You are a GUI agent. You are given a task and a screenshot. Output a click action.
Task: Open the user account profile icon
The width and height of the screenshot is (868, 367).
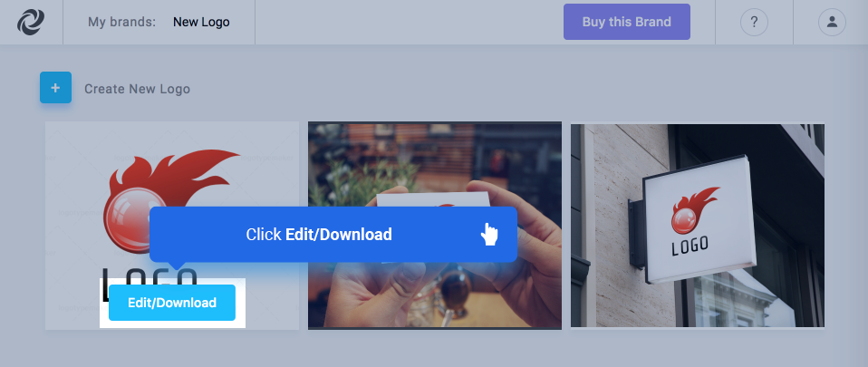pyautogui.click(x=832, y=22)
